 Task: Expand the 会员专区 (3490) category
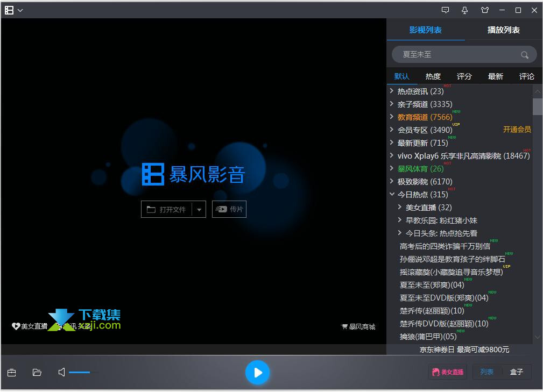[x=392, y=130]
